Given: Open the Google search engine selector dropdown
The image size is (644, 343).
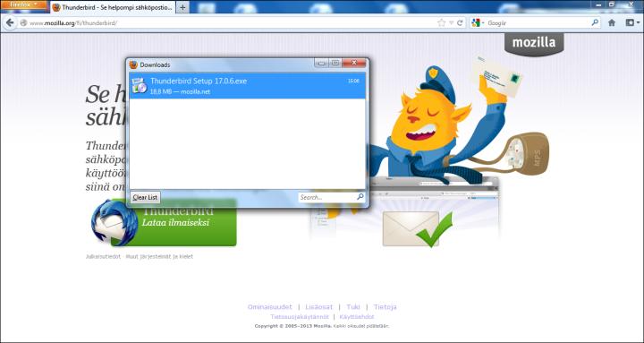Looking at the screenshot, I should (x=478, y=23).
